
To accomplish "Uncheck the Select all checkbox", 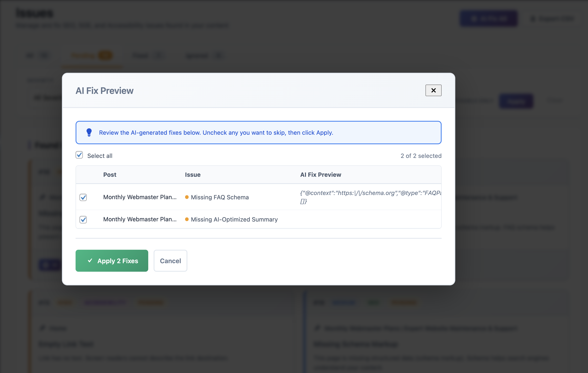I will pyautogui.click(x=79, y=155).
